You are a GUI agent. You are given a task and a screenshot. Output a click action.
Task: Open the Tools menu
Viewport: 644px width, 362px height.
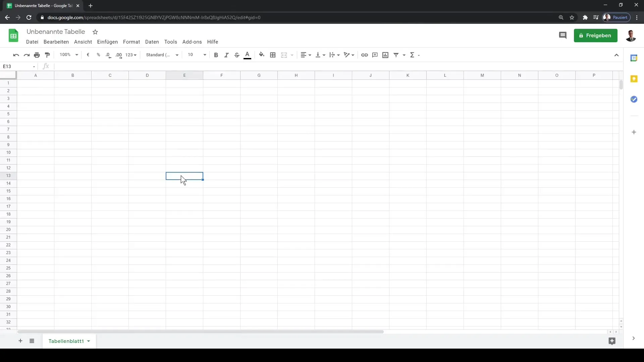[x=171, y=42]
